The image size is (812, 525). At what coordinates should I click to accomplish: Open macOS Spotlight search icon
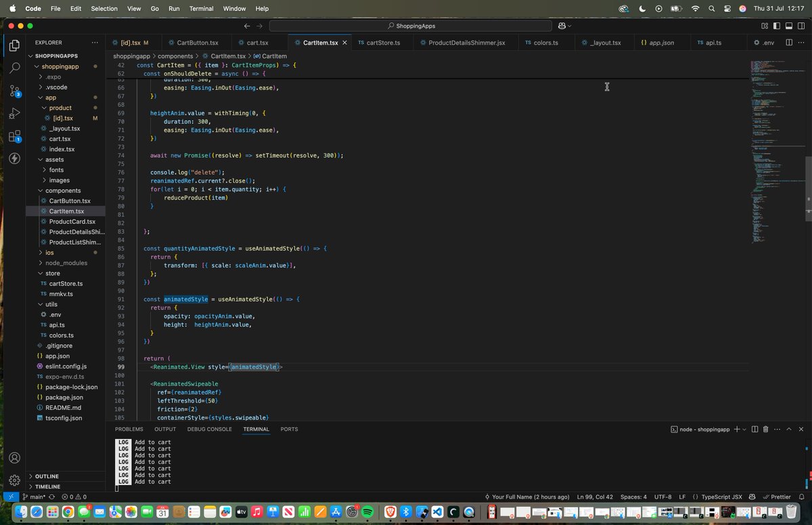[x=712, y=8]
